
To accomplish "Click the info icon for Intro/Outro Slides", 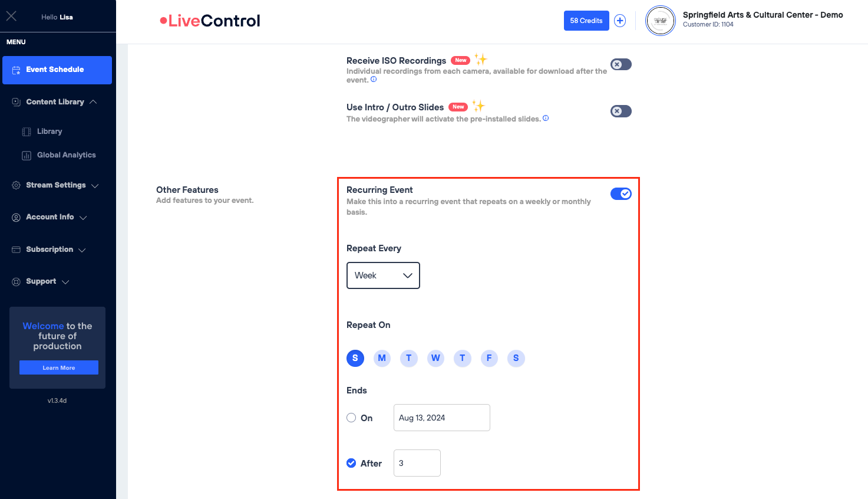I will click(x=546, y=119).
